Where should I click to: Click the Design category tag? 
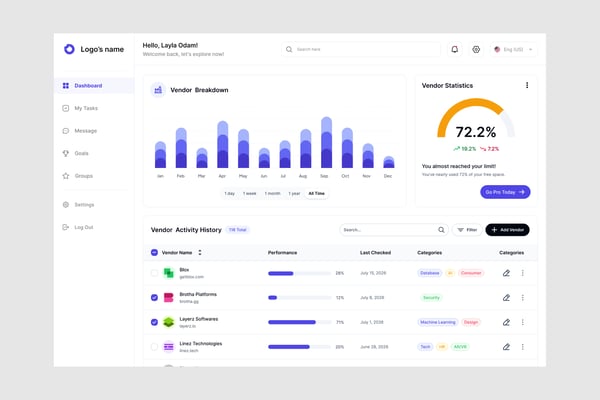pos(471,322)
